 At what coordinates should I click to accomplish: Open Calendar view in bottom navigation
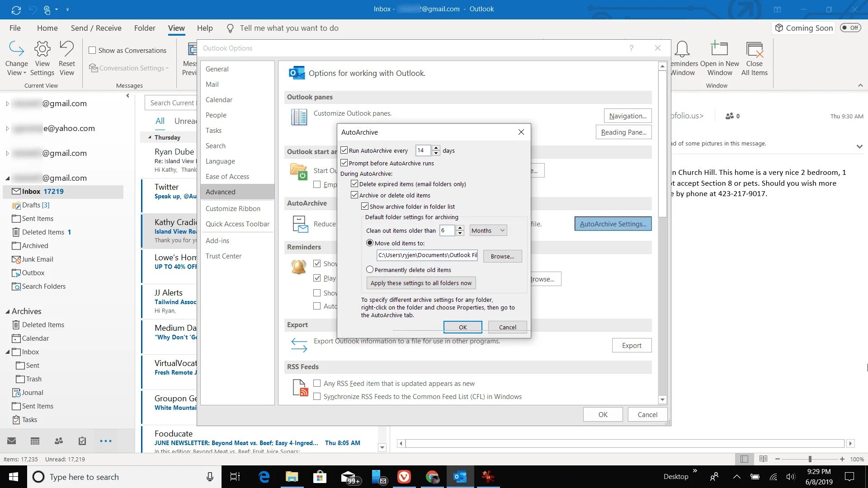(35, 441)
